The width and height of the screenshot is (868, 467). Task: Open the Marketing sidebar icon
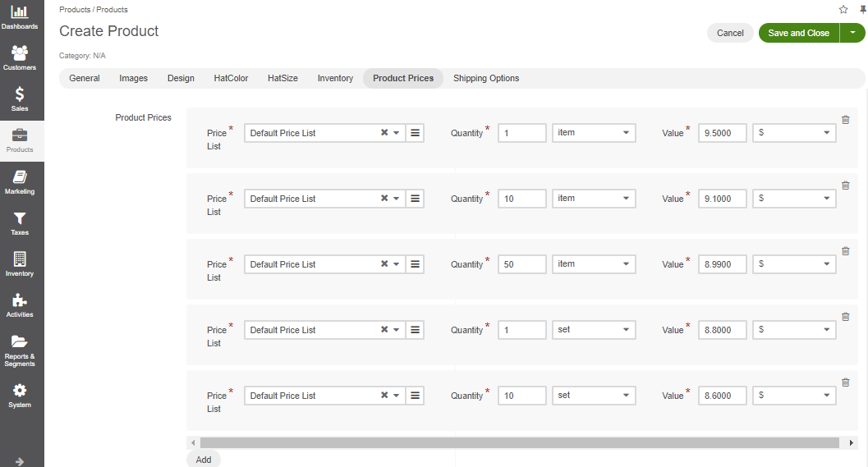[x=20, y=181]
